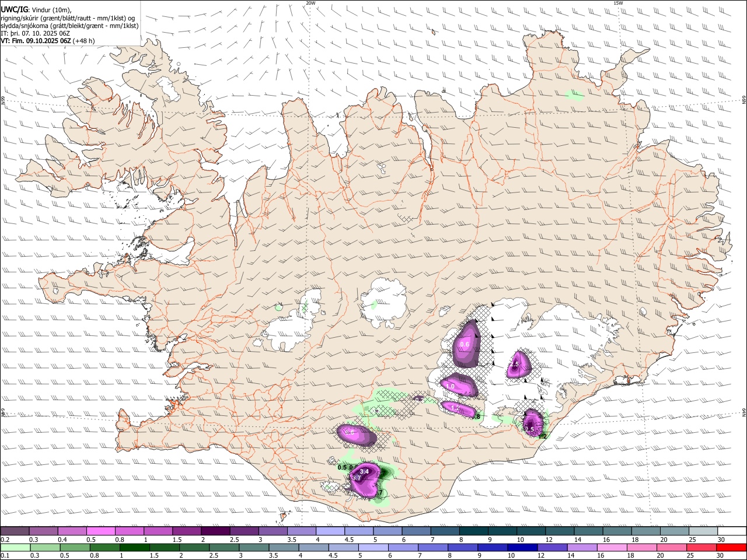The width and height of the screenshot is (747, 560).
Task: Click the white '1.2' value inside the purple blob
Action: click(455, 408)
